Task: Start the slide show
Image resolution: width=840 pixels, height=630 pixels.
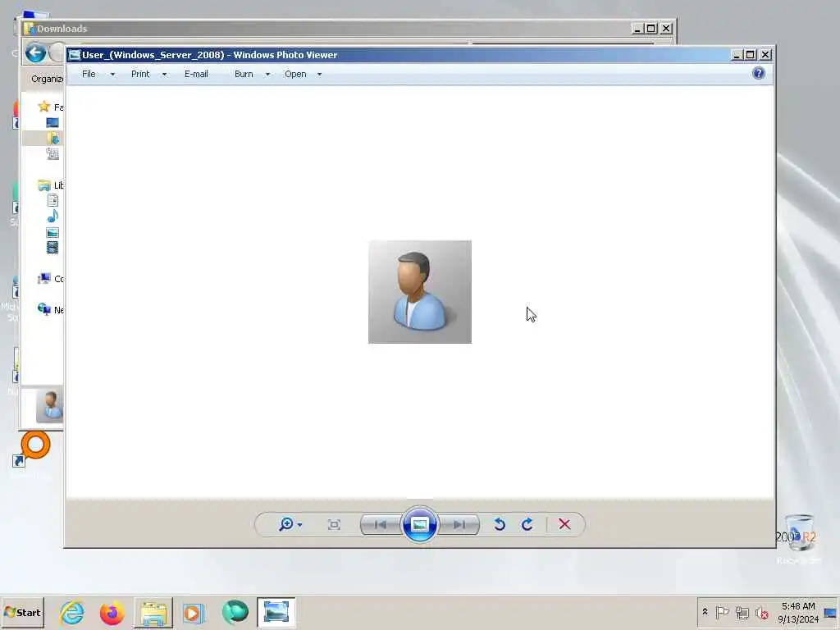Action: [x=419, y=524]
